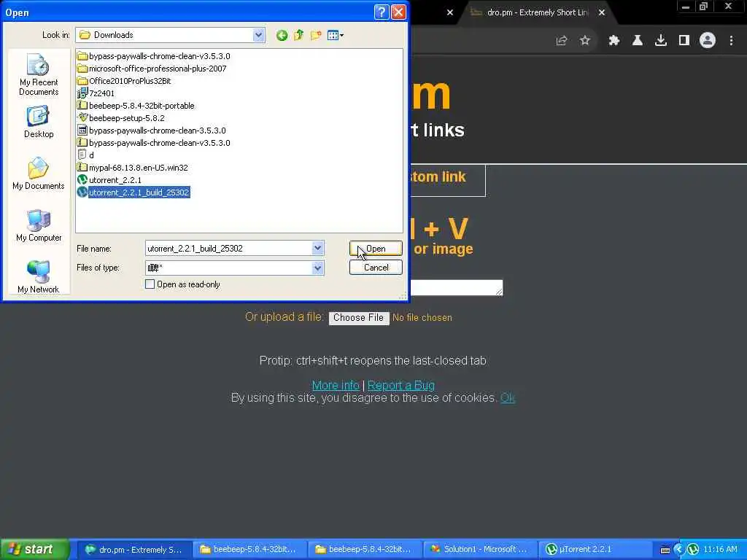This screenshot has height=560, width=747.
Task: Click the Back arrow in the Open dialog
Action: click(x=282, y=35)
